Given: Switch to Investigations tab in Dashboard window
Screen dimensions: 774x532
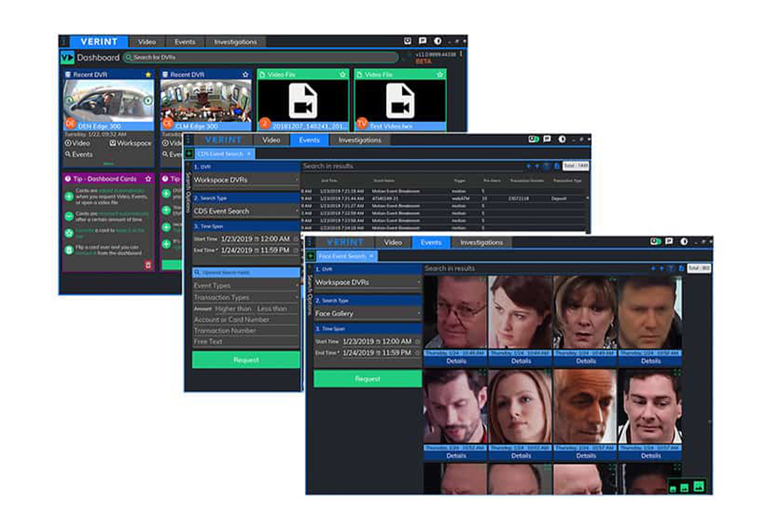Looking at the screenshot, I should [235, 42].
